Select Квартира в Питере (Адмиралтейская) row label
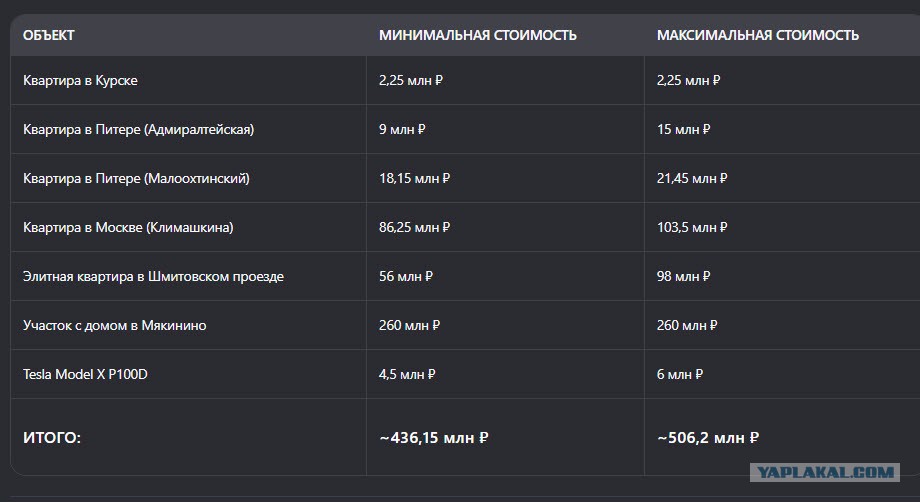Viewport: 920px width, 502px height. 138,129
